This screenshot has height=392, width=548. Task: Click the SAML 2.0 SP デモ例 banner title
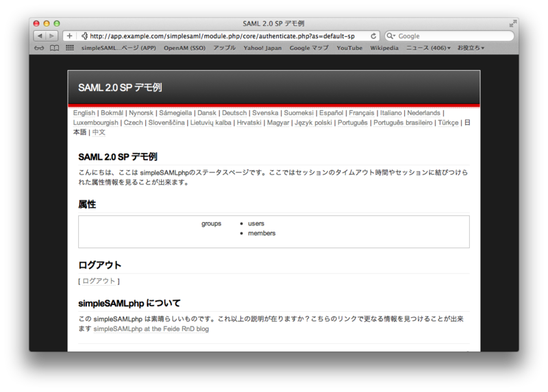tap(120, 88)
